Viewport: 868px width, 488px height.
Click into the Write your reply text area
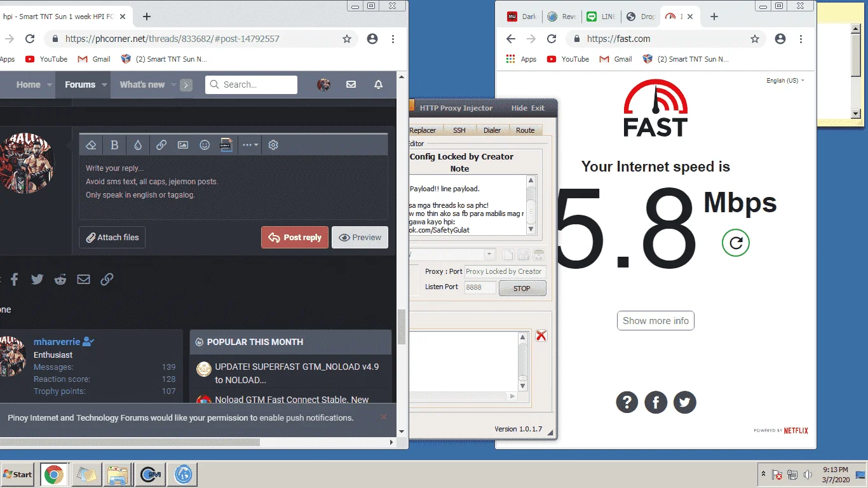[233, 188]
